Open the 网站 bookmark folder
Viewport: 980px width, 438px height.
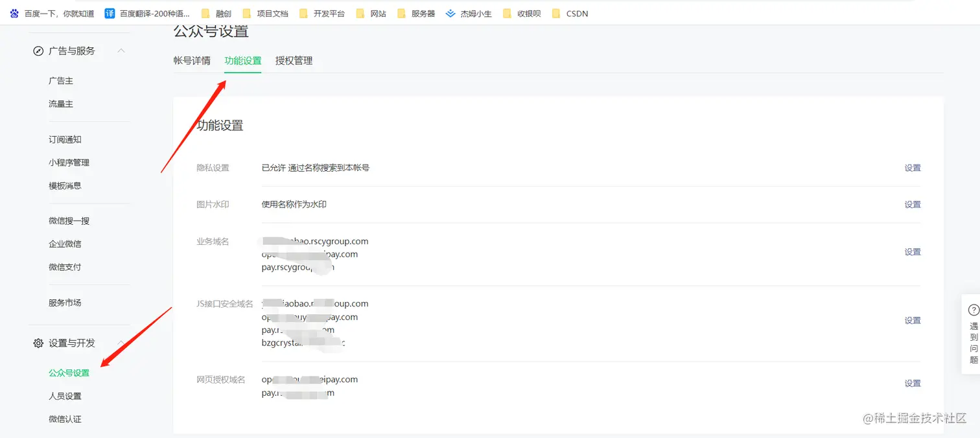point(371,14)
